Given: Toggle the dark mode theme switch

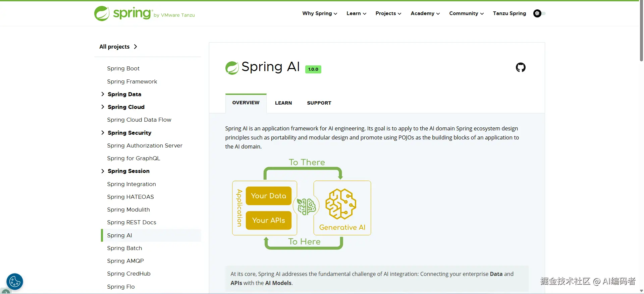Looking at the screenshot, I should (539, 13).
